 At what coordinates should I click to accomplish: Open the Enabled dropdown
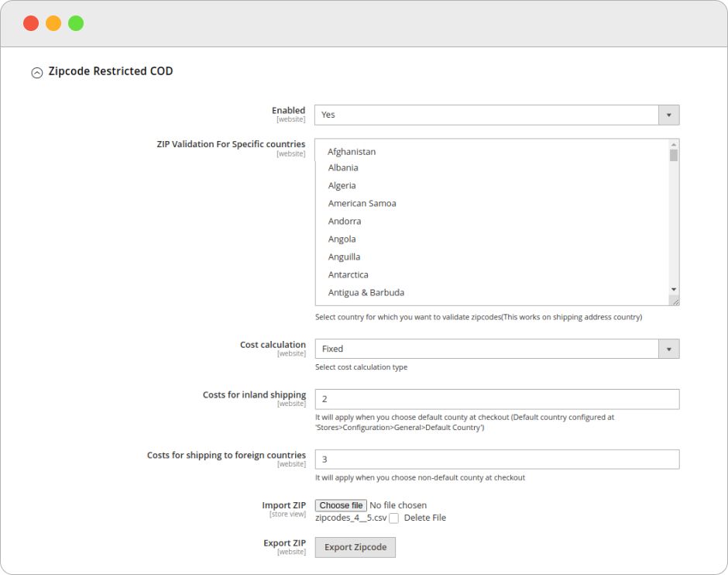pos(496,115)
